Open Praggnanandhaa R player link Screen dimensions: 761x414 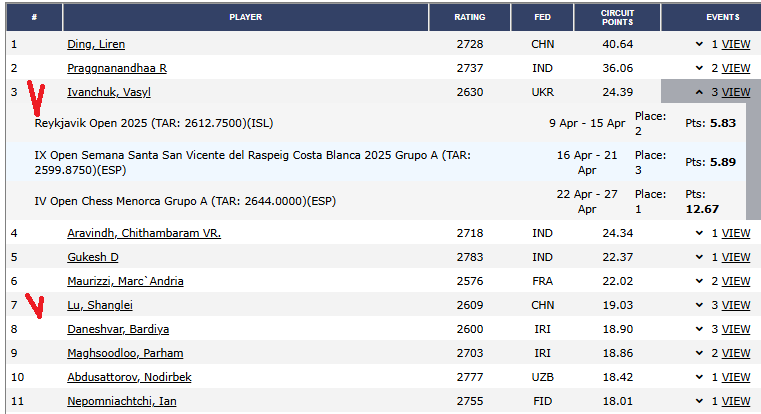pyautogui.click(x=117, y=68)
